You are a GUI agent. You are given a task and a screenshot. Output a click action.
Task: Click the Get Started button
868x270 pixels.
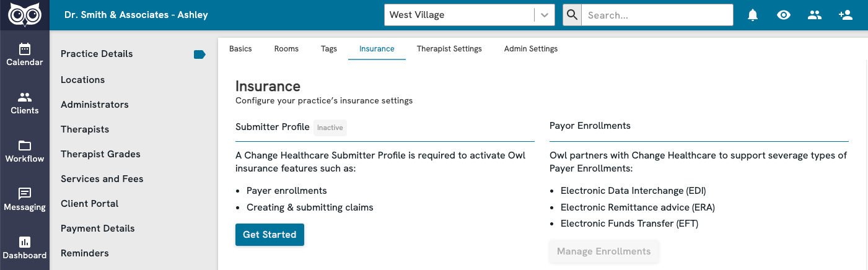pyautogui.click(x=270, y=235)
